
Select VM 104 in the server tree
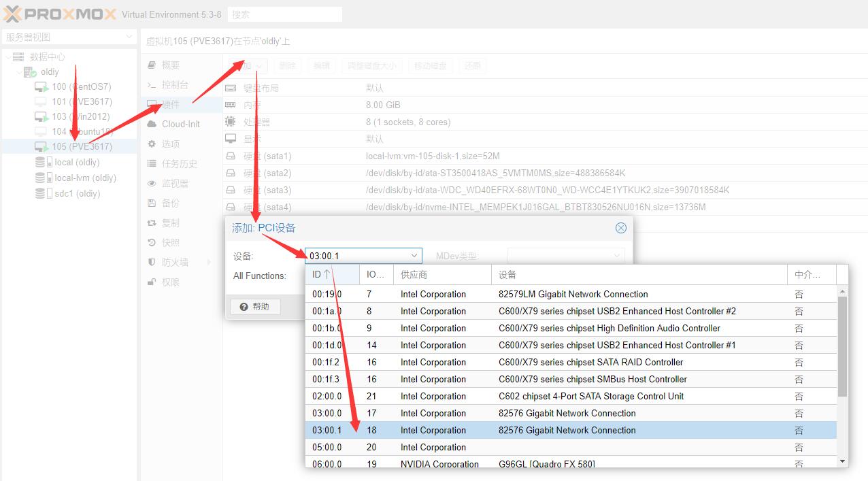pyautogui.click(x=69, y=132)
